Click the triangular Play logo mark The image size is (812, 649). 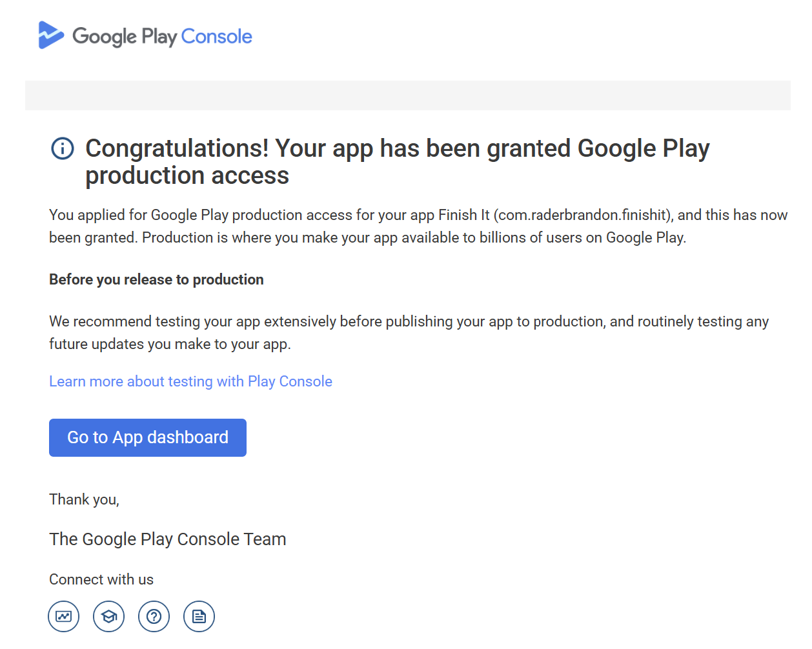(50, 35)
